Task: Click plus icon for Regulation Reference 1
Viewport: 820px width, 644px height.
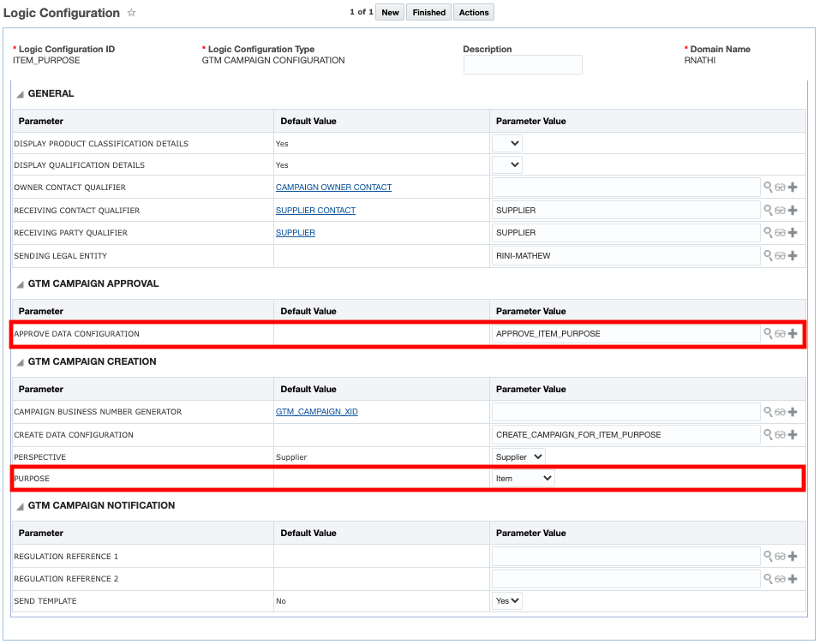Action: tap(793, 557)
